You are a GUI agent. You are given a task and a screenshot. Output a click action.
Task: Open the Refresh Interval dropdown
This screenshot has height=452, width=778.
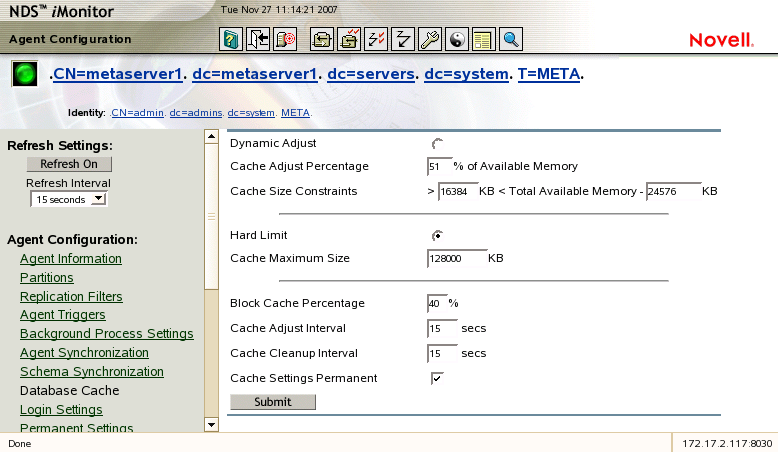(x=69, y=199)
